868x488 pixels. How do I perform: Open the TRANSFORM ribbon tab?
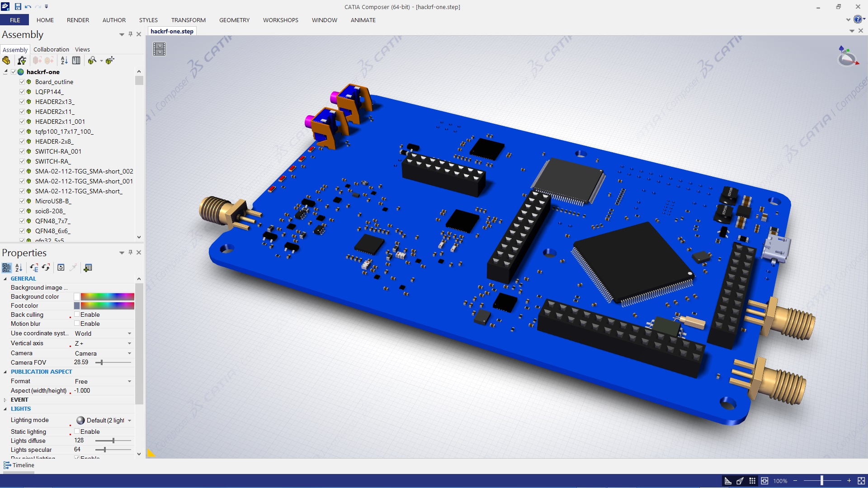point(188,20)
